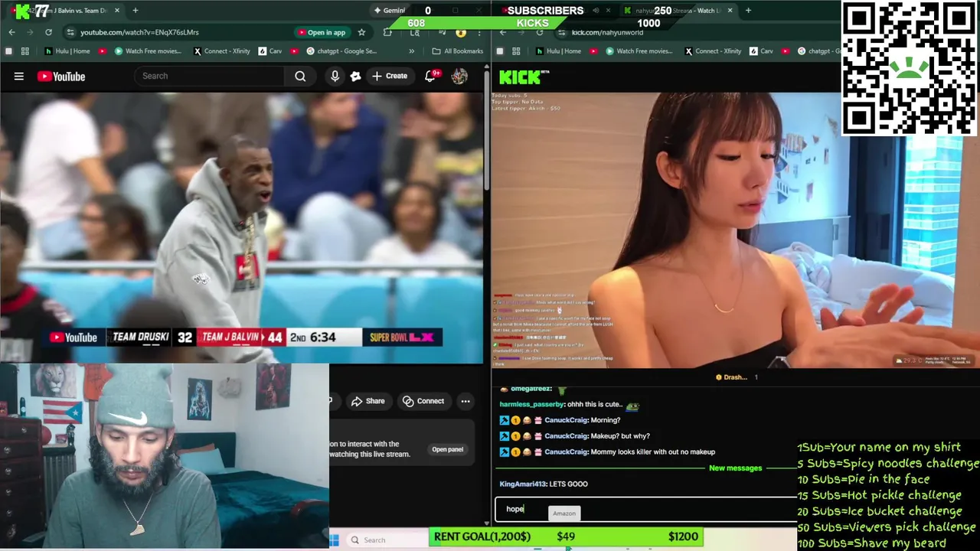980x551 pixels.
Task: Open YouTube notifications bell
Action: pyautogui.click(x=430, y=76)
